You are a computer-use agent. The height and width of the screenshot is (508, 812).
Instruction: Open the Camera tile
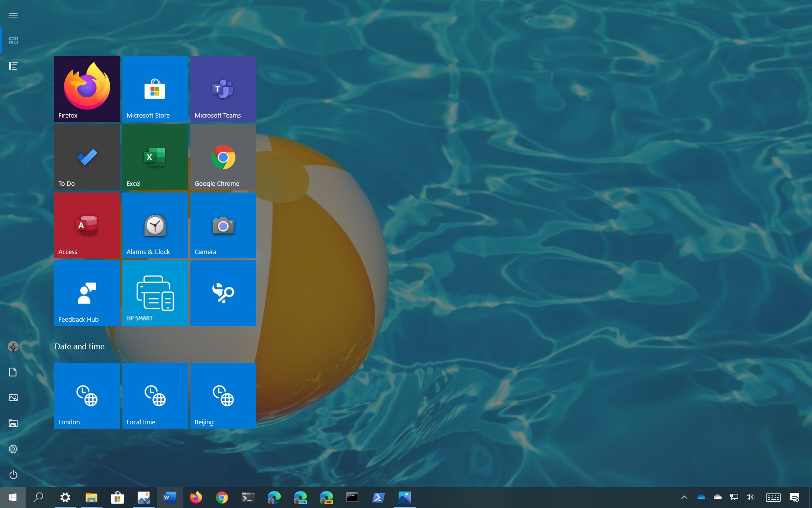pos(223,225)
